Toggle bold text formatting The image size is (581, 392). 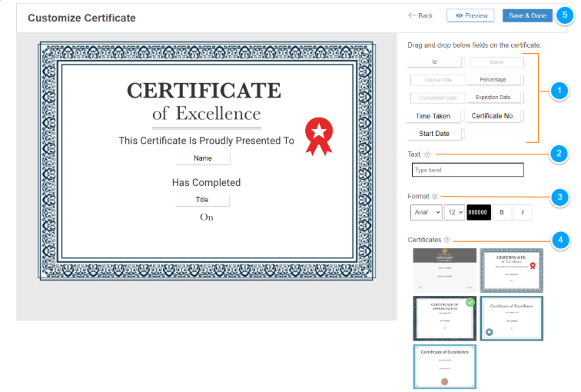(502, 212)
